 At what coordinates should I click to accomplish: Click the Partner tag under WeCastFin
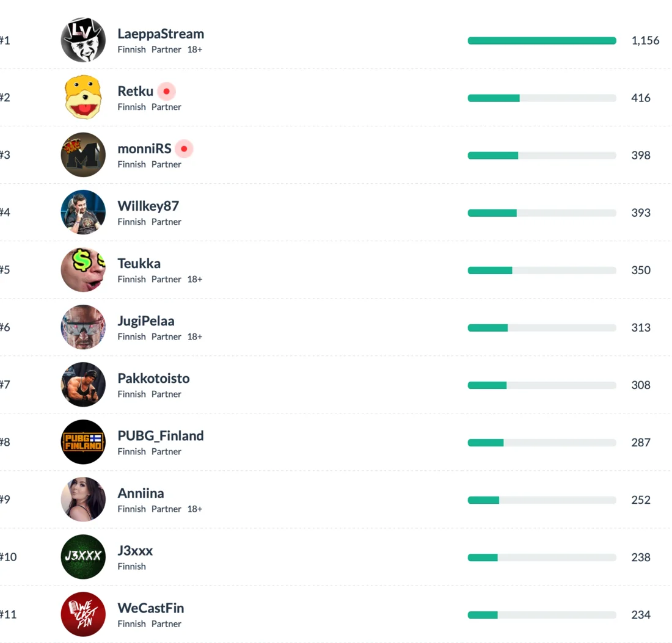pyautogui.click(x=166, y=624)
